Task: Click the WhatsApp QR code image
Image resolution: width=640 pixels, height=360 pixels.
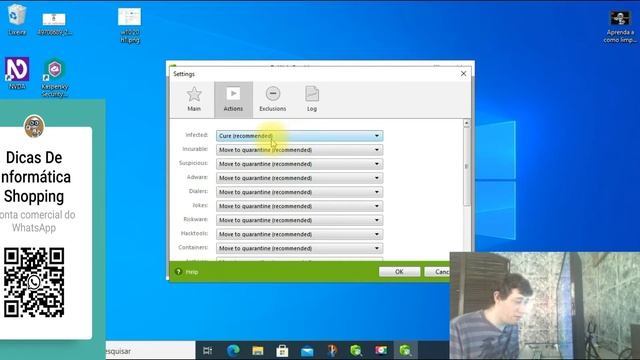Action: tap(34, 282)
